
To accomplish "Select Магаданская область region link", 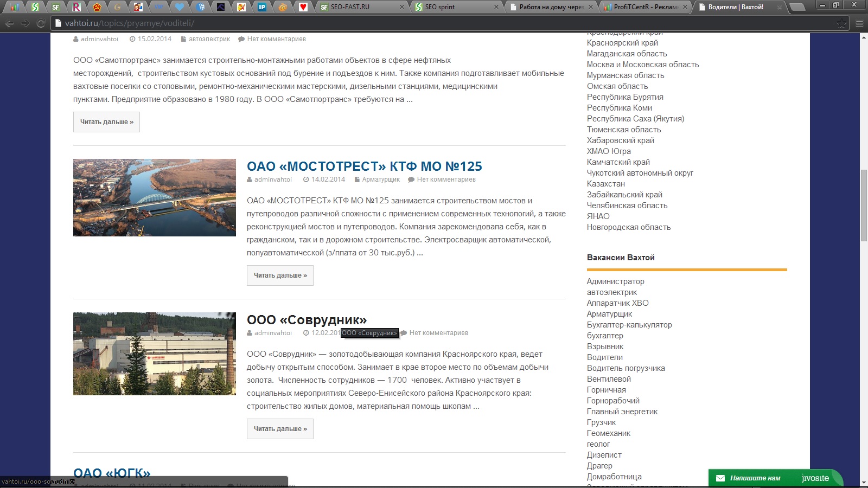I will 627,54.
